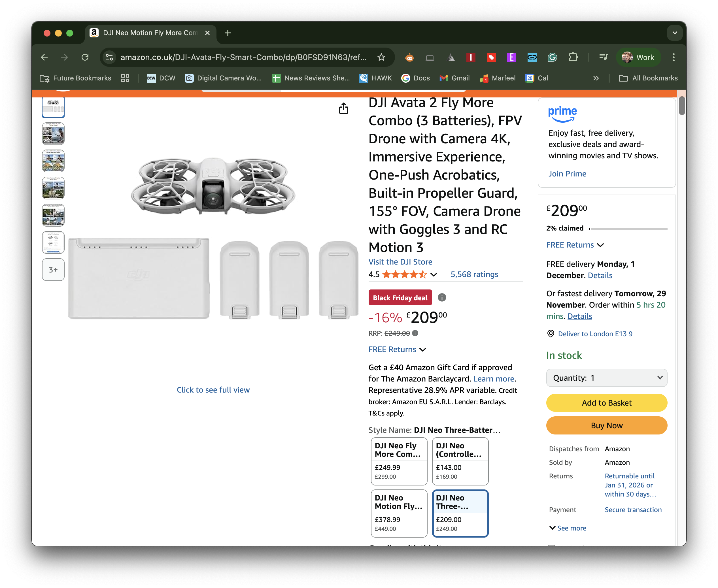The width and height of the screenshot is (718, 588).
Task: Select the DJI Neo Motion Fly style option
Action: (x=399, y=513)
